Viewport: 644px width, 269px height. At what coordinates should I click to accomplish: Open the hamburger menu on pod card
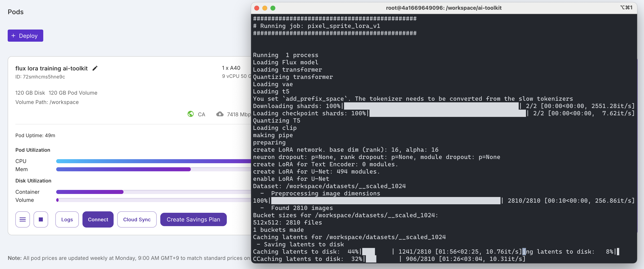point(22,219)
